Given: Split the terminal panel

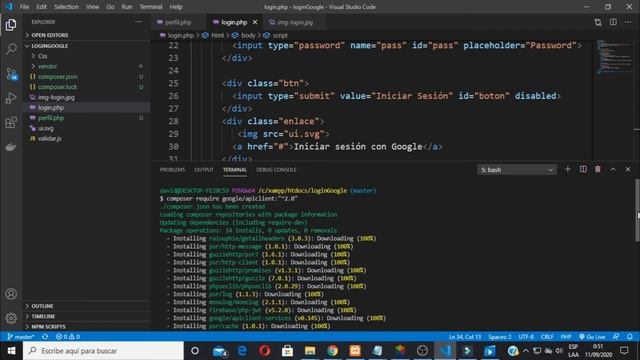Looking at the screenshot, I should point(583,169).
